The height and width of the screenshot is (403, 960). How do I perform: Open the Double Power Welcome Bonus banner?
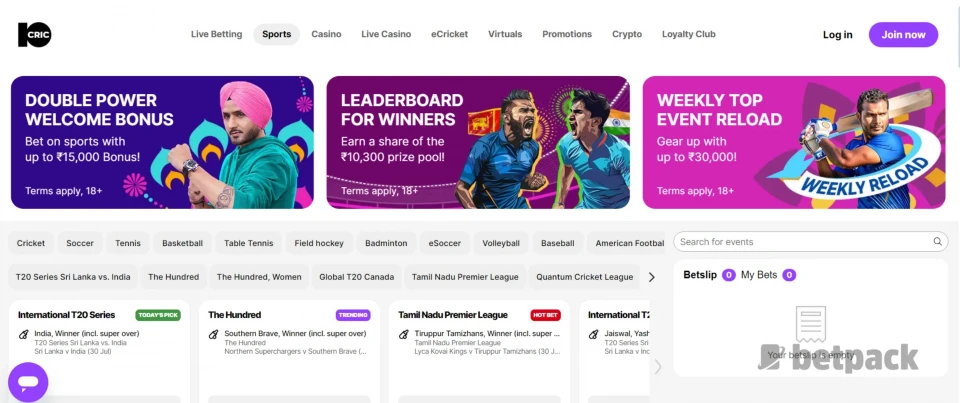pyautogui.click(x=162, y=142)
